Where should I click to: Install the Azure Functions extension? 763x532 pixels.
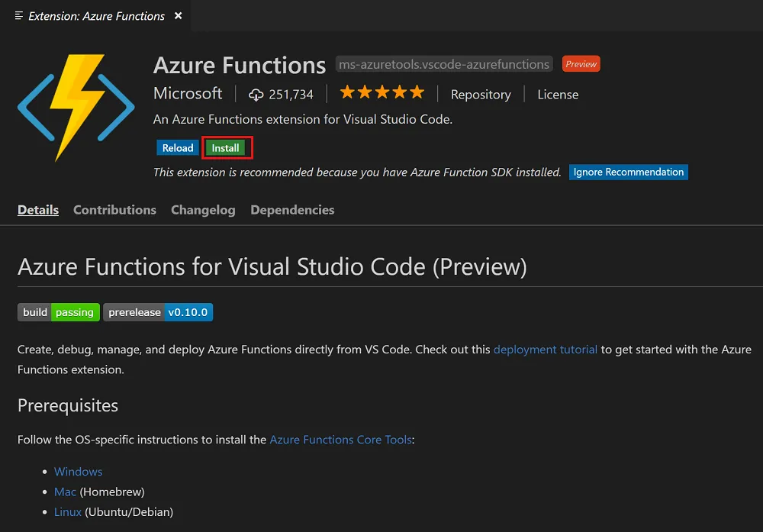coord(225,148)
